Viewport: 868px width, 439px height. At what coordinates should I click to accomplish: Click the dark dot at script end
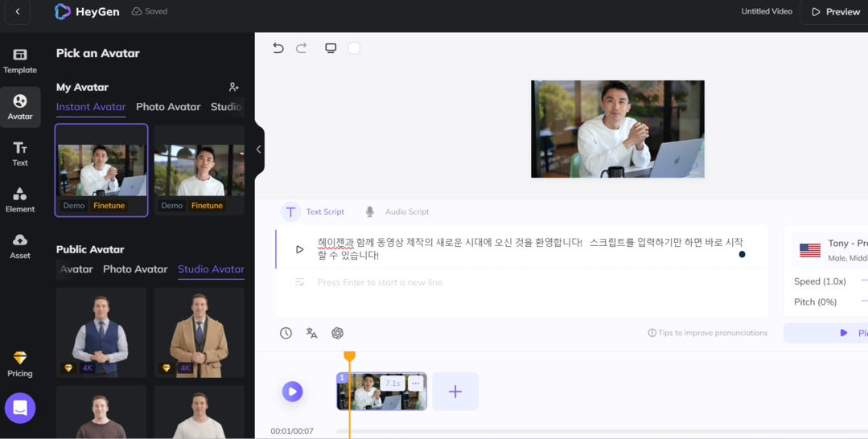[742, 254]
